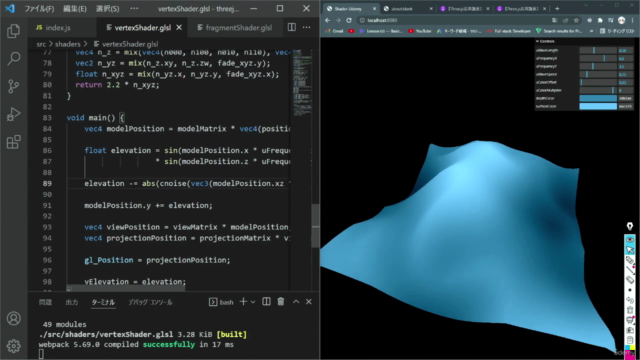Select the eraser in the annotation toolbar
Viewport: 640px width, 360px height.
[x=630, y=280]
